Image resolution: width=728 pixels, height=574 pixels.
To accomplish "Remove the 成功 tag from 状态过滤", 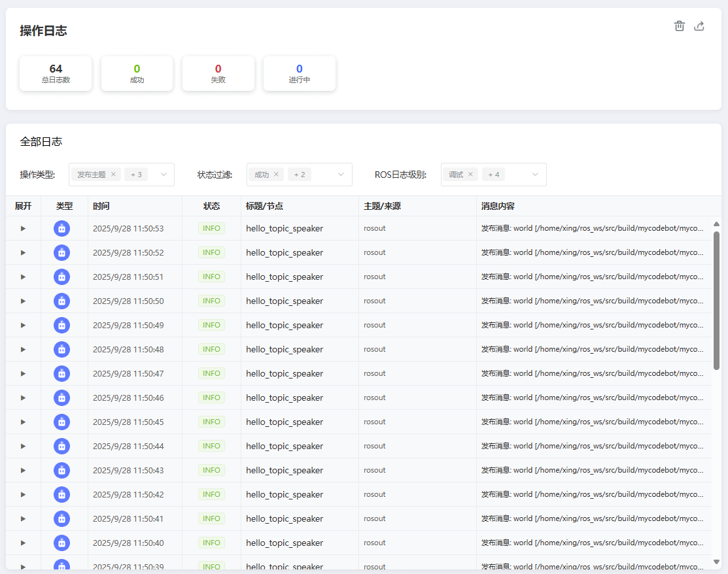I will (x=276, y=175).
